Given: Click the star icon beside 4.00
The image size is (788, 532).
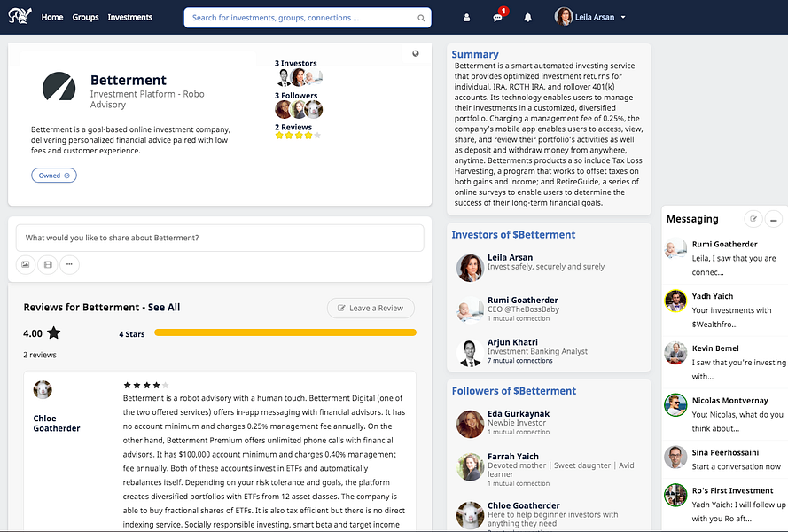Looking at the screenshot, I should 54,332.
